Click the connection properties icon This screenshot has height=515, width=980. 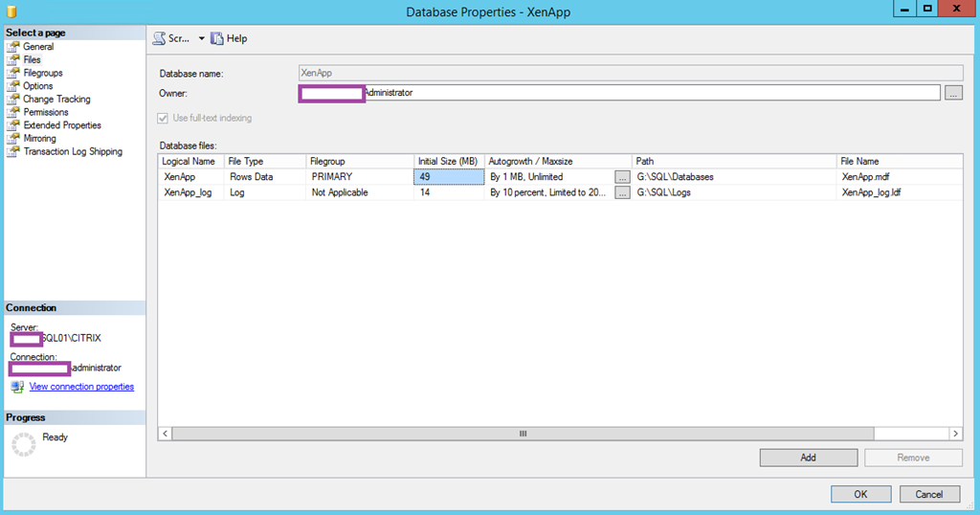coord(17,387)
